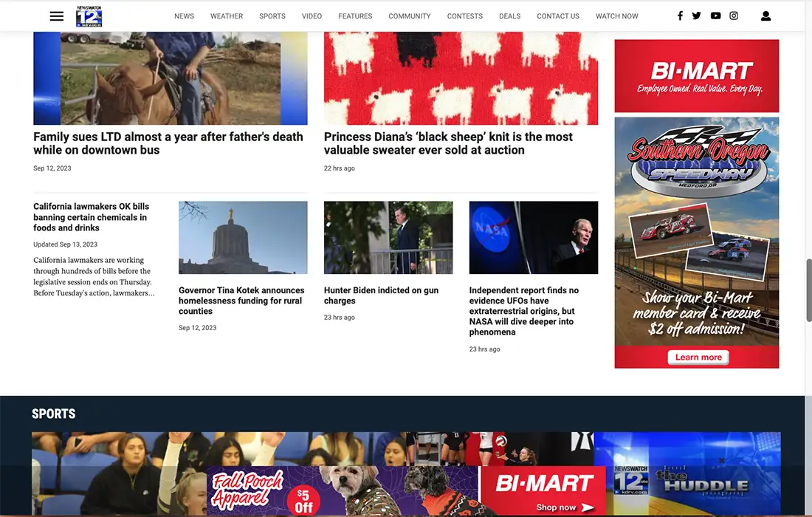Viewport: 812px width, 517px height.
Task: Click '22 hrs ago' under Princess Diana
Action: pyautogui.click(x=340, y=168)
